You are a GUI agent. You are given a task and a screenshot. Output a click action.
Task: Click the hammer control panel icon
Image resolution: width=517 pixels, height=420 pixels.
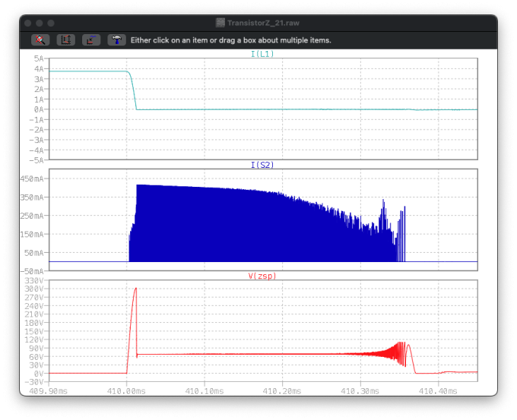[116, 39]
